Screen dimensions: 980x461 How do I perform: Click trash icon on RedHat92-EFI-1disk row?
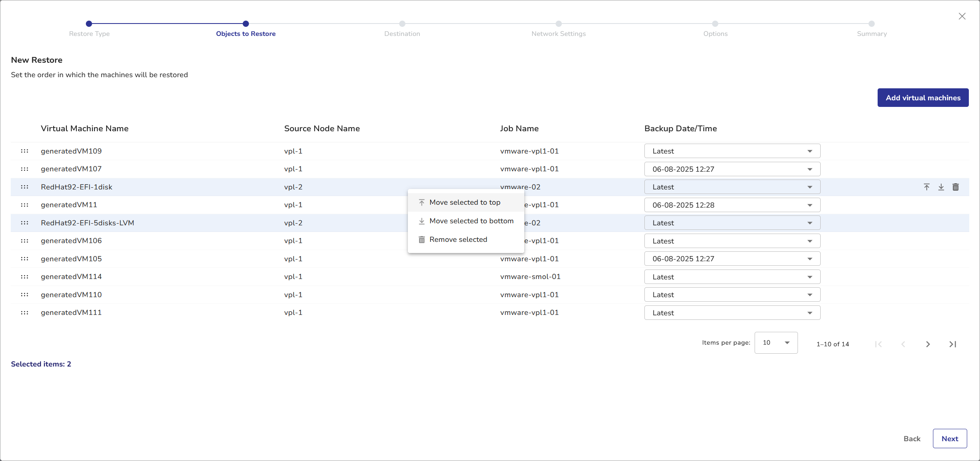[955, 187]
